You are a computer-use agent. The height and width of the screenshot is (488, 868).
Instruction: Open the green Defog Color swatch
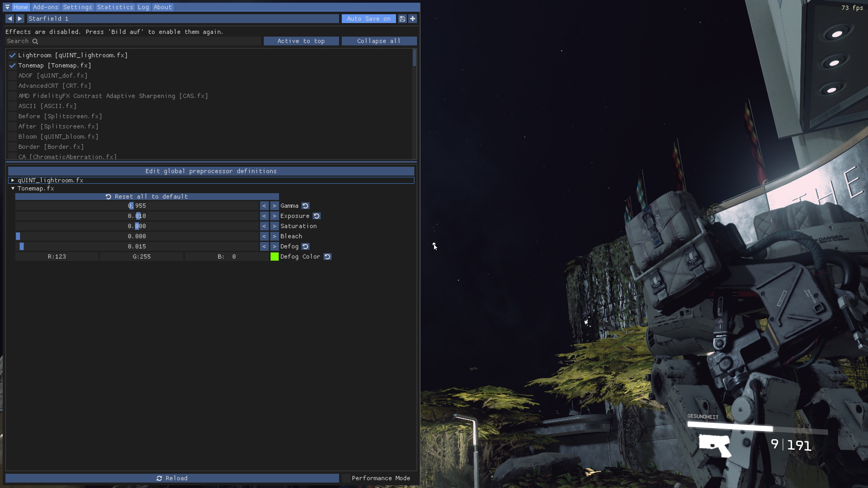tap(274, 257)
